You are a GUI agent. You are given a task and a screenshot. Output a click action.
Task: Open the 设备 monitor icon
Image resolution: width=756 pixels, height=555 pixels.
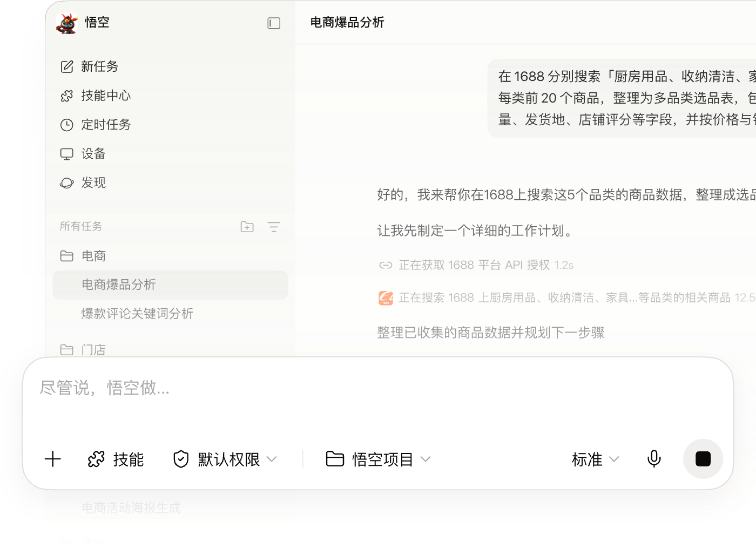(67, 154)
